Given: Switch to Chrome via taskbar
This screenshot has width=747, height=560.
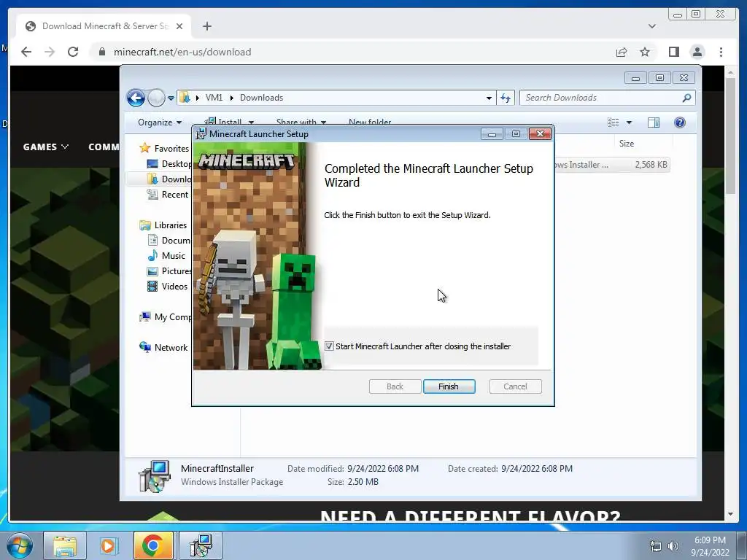Looking at the screenshot, I should (153, 545).
